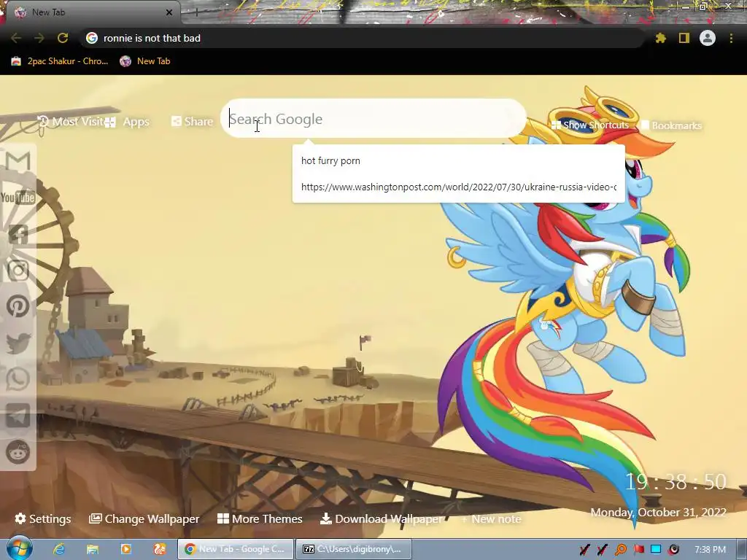Open the Settings gear link
The width and height of the screenshot is (747, 560).
tap(43, 518)
